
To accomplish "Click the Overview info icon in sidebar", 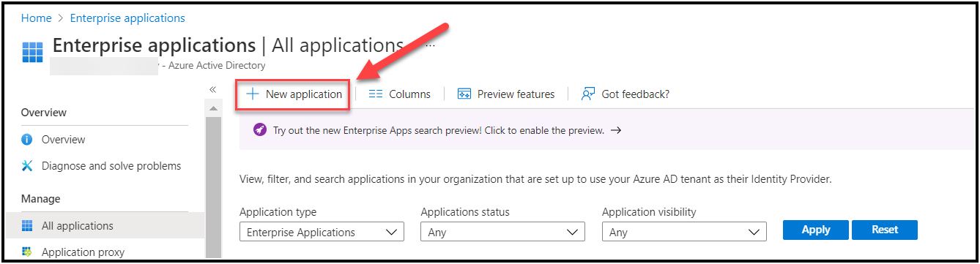I will point(27,140).
